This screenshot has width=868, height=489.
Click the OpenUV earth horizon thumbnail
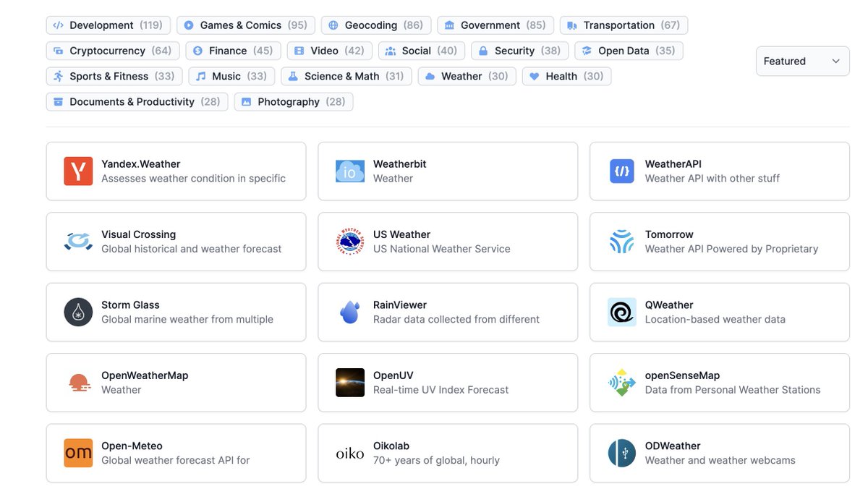350,383
